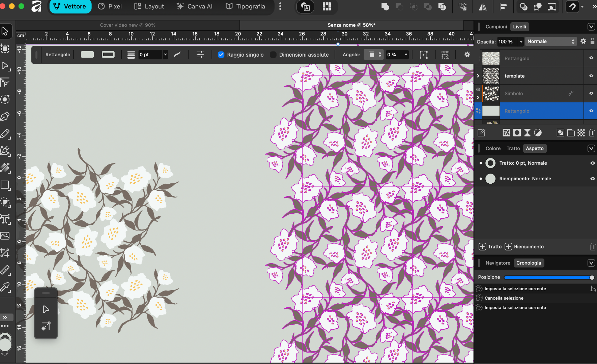This screenshot has width=597, height=364.
Task: Toggle the Raggio singolo checkbox
Action: (221, 55)
